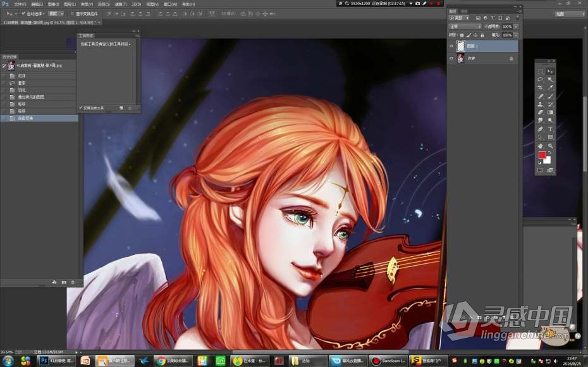
Task: Click the lock all padlock icon
Action: [x=482, y=35]
